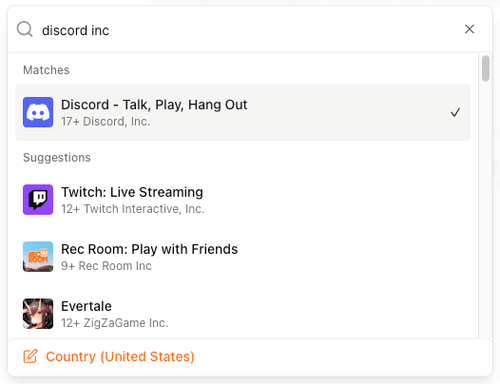Image resolution: width=500 pixels, height=384 pixels.
Task: Click the Rec Room app icon
Action: click(38, 256)
